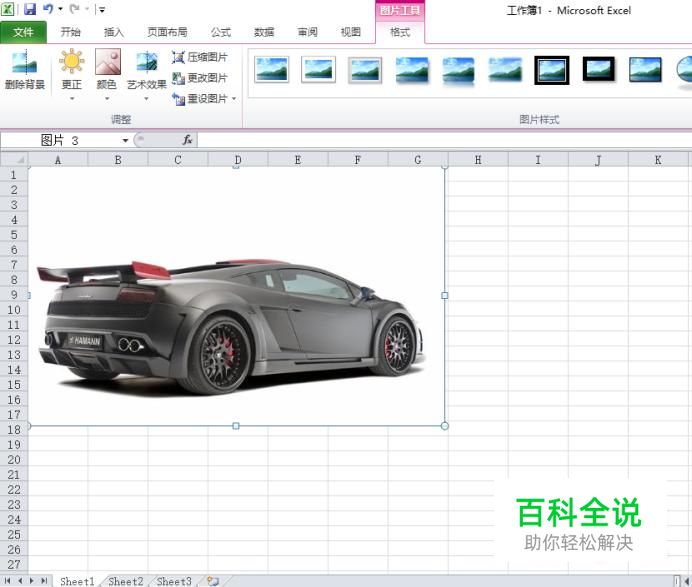The width and height of the screenshot is (692, 587).
Task: Apply the double black frame picture style
Action: [x=552, y=70]
